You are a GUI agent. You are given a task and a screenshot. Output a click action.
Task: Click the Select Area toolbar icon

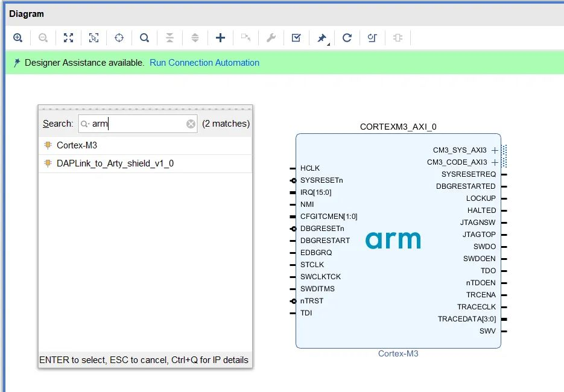[94, 38]
